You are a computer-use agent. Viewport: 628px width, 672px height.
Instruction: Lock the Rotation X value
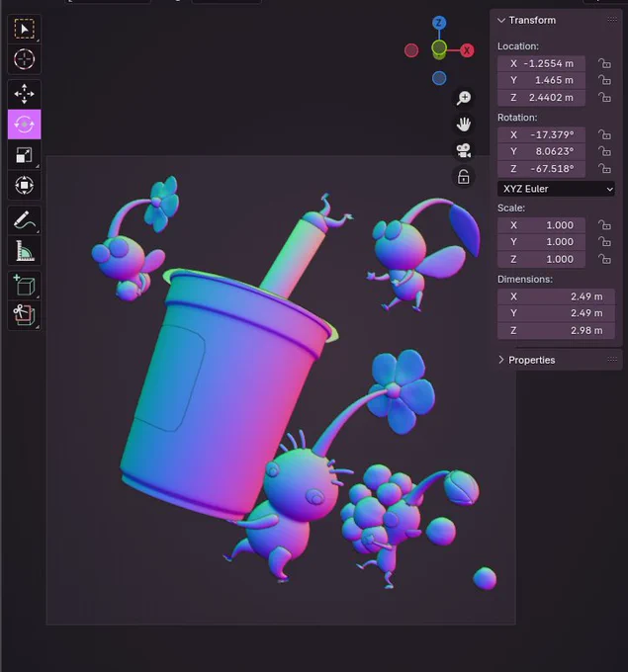tap(604, 135)
